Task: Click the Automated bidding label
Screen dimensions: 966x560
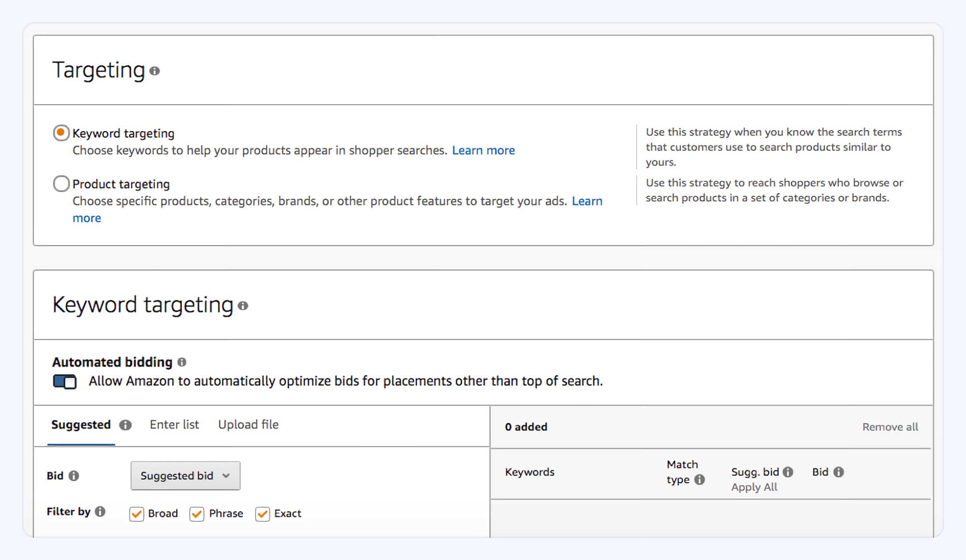Action: click(x=112, y=362)
